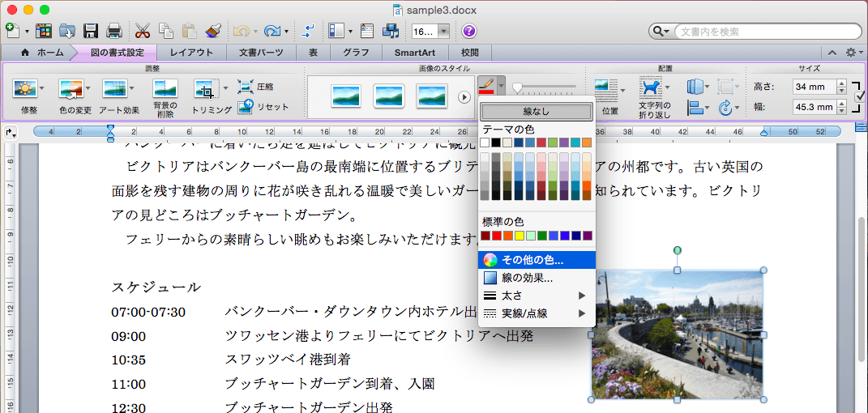Click the トリミング (crop) tool icon
This screenshot has width=868, height=413.
(x=203, y=88)
